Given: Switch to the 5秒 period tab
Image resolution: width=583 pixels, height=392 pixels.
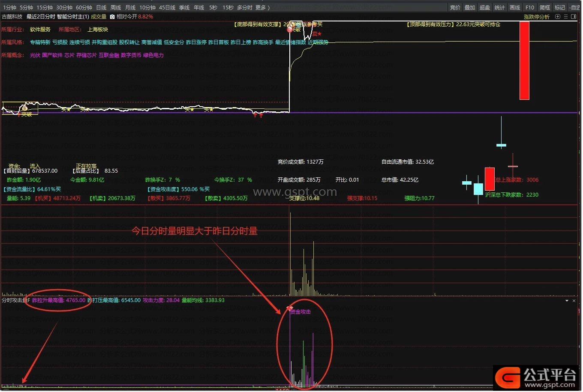Looking at the screenshot, I should coord(213,8).
